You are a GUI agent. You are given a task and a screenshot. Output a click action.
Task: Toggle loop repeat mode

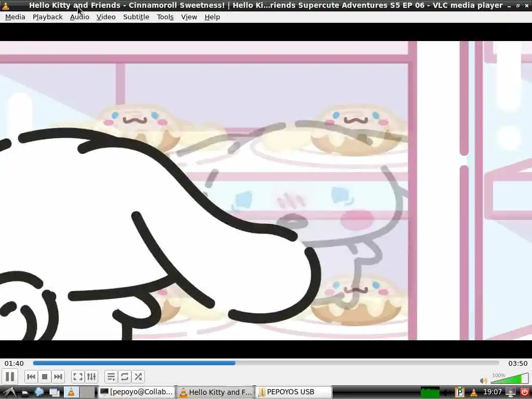(x=125, y=377)
